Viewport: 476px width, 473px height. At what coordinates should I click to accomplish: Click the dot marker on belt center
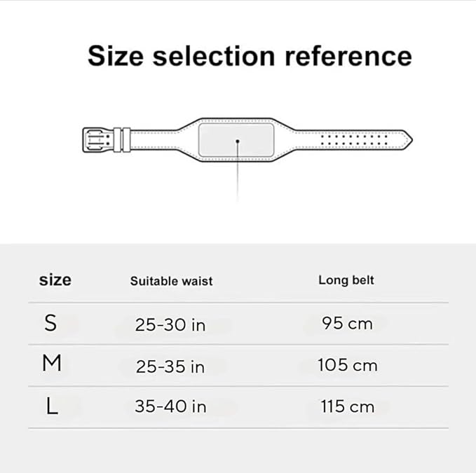pyautogui.click(x=238, y=141)
